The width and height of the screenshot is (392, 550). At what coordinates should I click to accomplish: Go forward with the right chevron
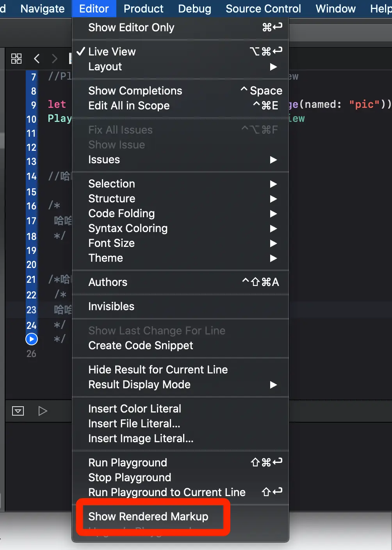point(54,59)
